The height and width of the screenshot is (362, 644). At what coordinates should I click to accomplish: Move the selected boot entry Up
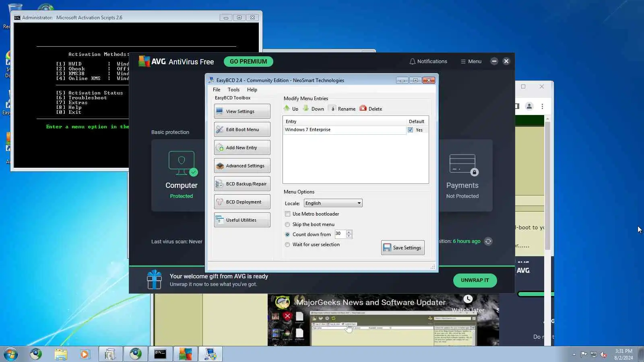[x=291, y=109]
